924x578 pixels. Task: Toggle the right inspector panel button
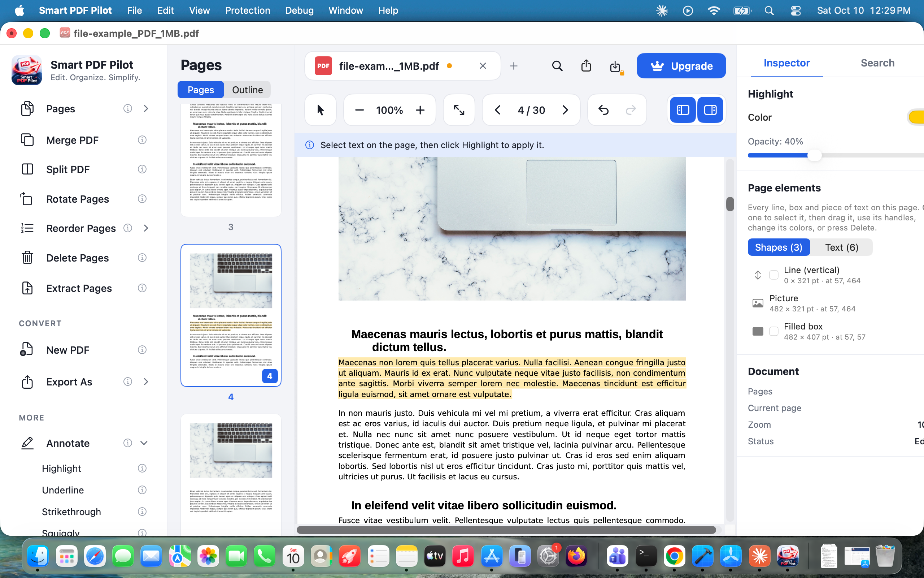(x=710, y=110)
